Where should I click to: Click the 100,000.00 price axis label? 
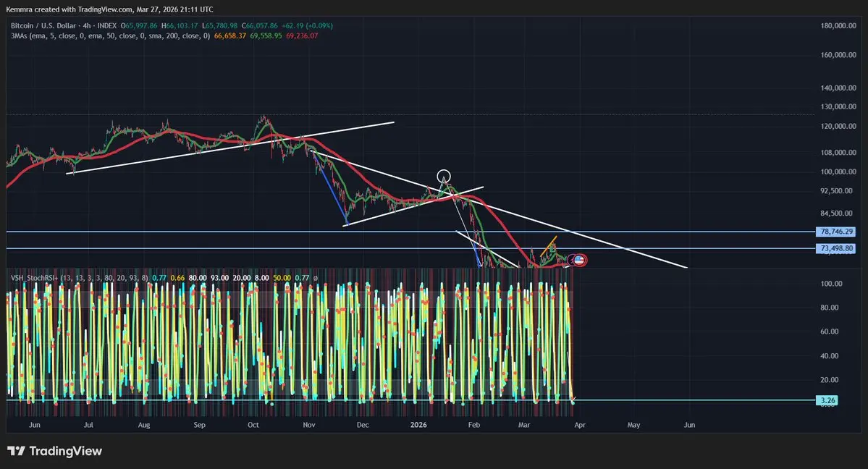(838, 172)
